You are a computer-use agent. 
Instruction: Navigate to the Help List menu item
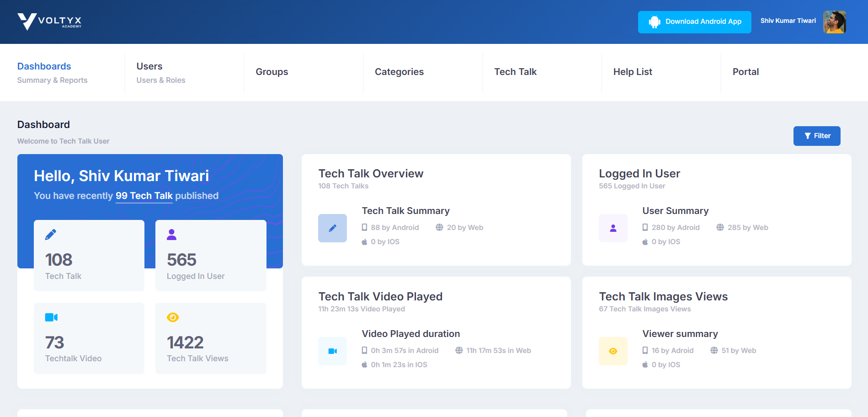pos(633,72)
